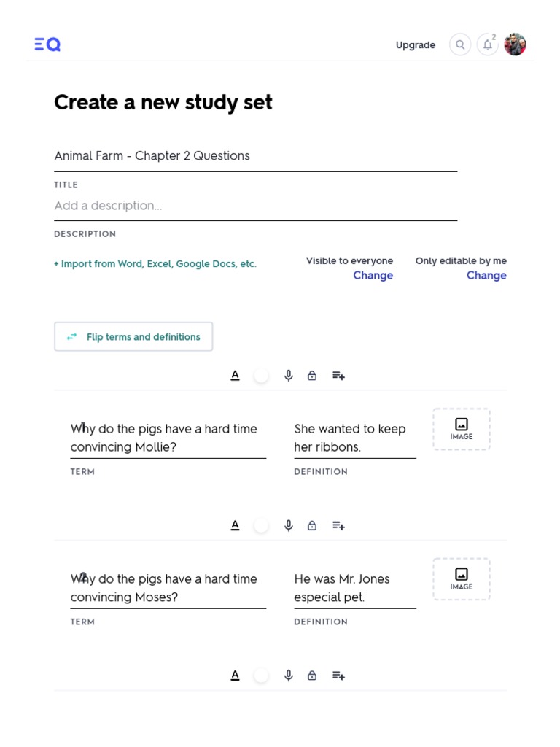
Task: Click the Upgrade link in the header
Action: (416, 44)
